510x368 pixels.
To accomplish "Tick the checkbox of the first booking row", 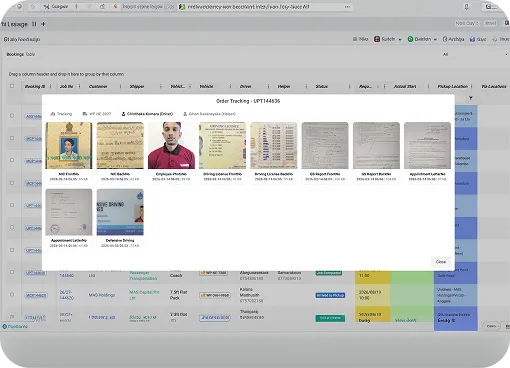I will pos(12,116).
